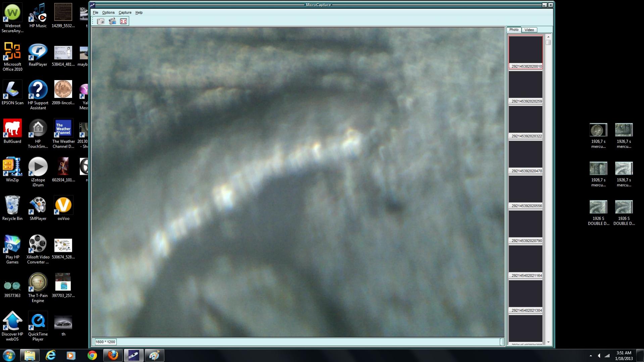Select the Photo tab
Image resolution: width=644 pixels, height=362 pixels.
(513, 30)
